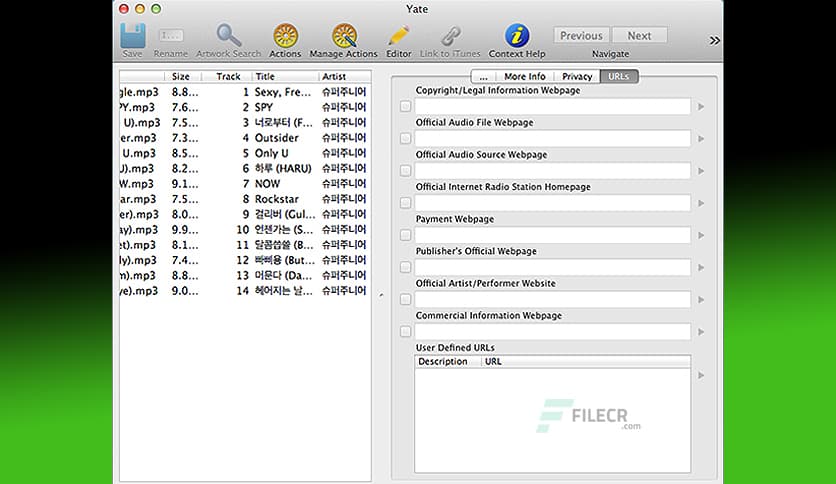The width and height of the screenshot is (836, 484).
Task: Sort file list by Artist column
Action: 344,76
